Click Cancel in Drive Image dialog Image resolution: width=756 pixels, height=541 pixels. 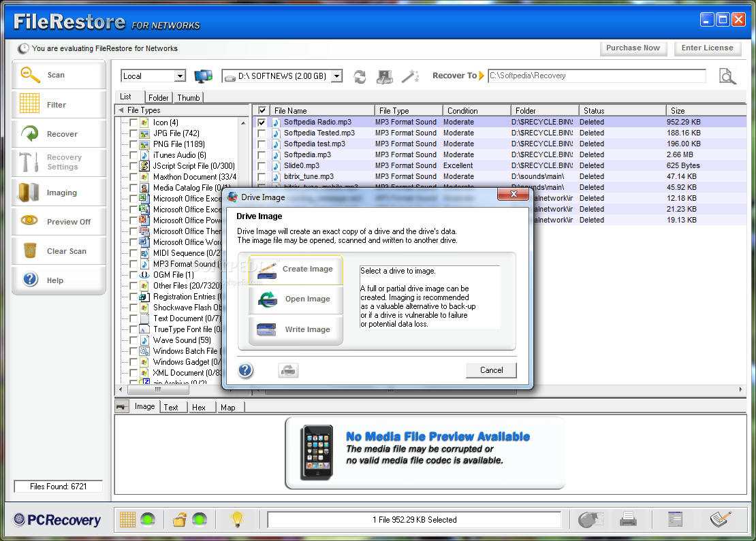coord(491,370)
